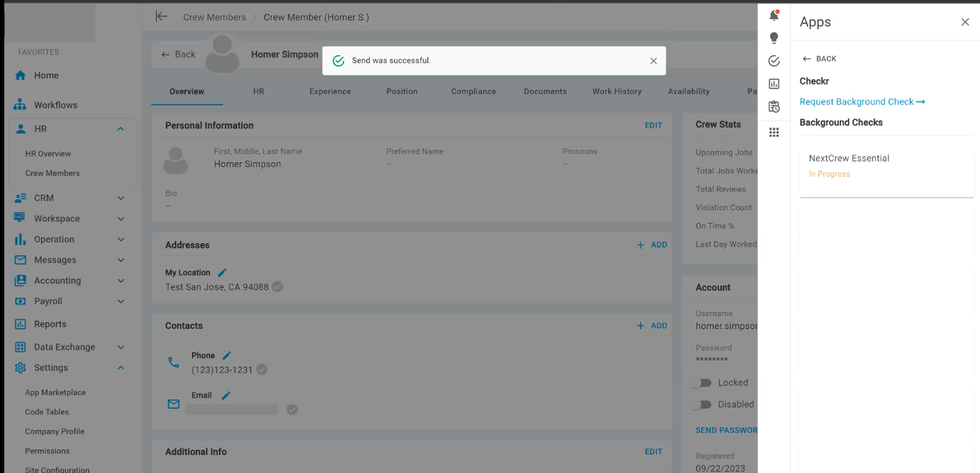Edit Phone with pencil icon
The width and height of the screenshot is (980, 473).
click(x=227, y=356)
